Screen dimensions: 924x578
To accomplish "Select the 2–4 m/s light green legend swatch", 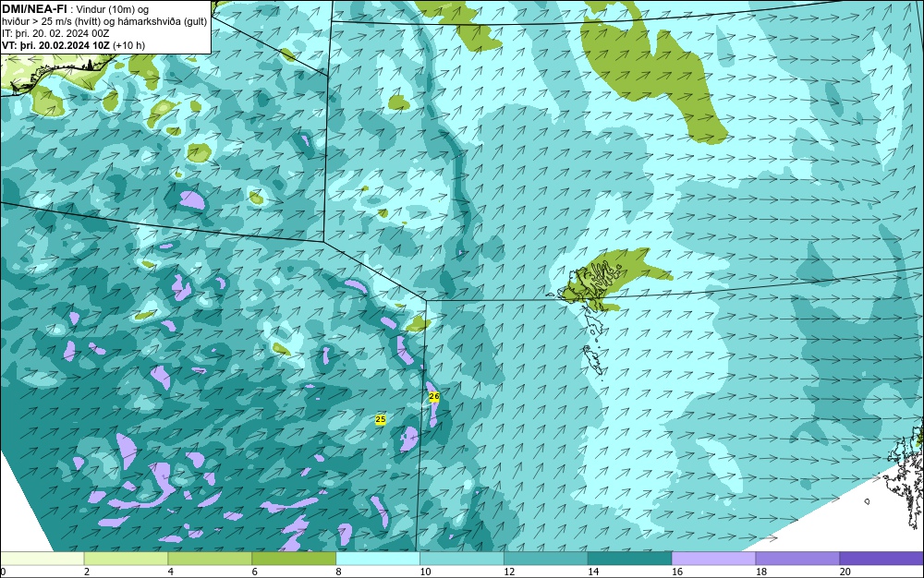I will click(x=126, y=559).
